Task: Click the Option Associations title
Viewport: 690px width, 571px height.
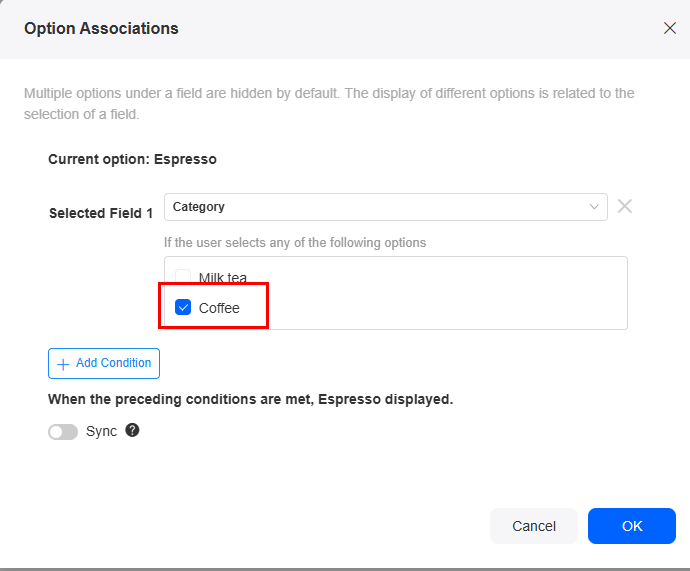Action: 101,28
